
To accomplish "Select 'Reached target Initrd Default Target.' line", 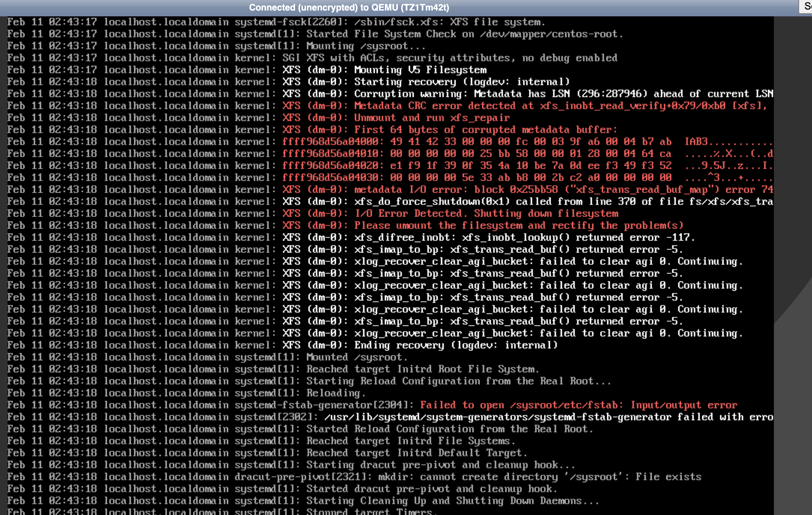I will (x=417, y=452).
